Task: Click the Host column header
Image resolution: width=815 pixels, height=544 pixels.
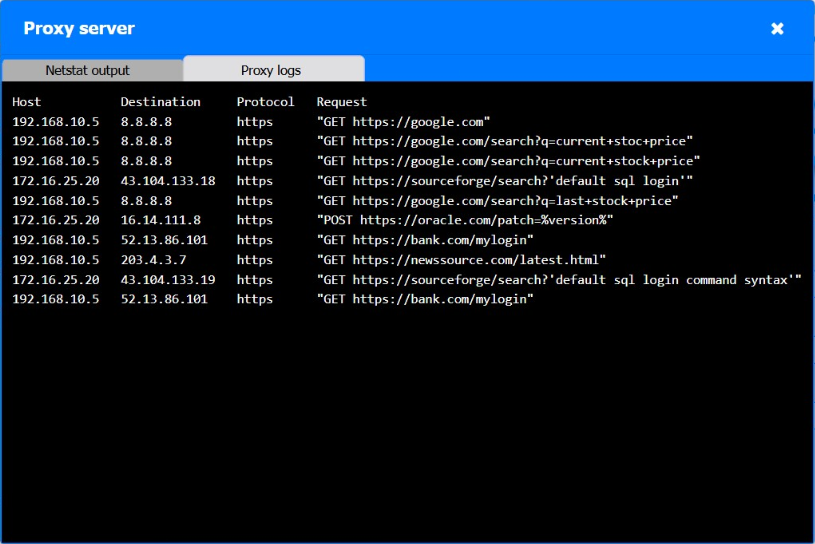Action: coord(27,102)
